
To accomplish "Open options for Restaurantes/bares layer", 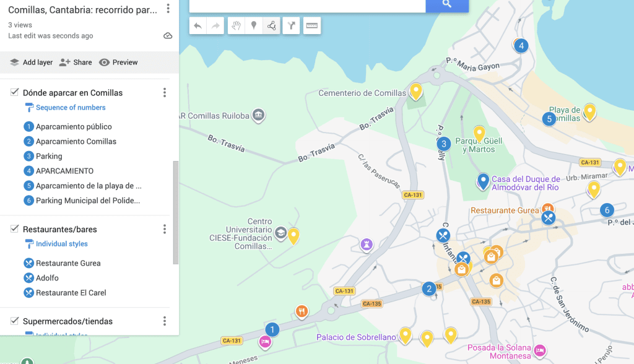I will click(165, 229).
